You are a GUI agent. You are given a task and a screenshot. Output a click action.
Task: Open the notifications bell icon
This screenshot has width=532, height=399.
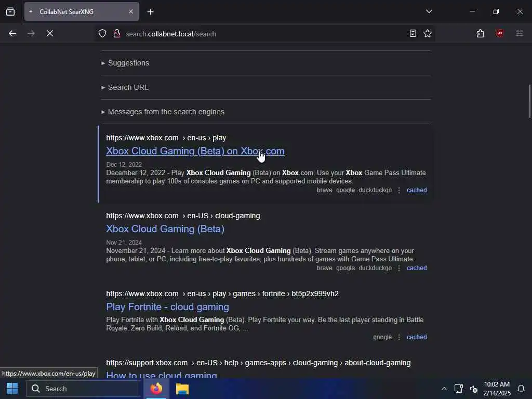(521, 389)
